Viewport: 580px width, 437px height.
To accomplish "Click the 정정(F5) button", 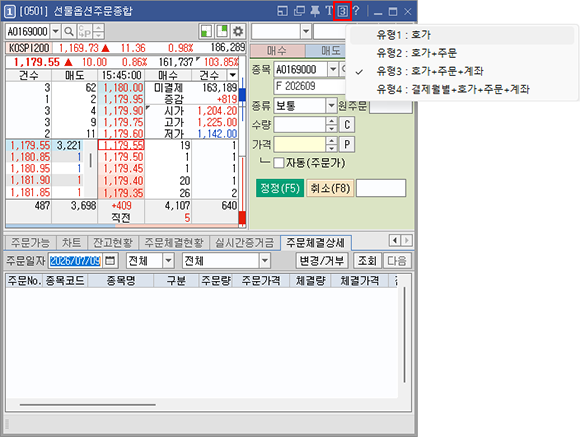I will click(280, 188).
